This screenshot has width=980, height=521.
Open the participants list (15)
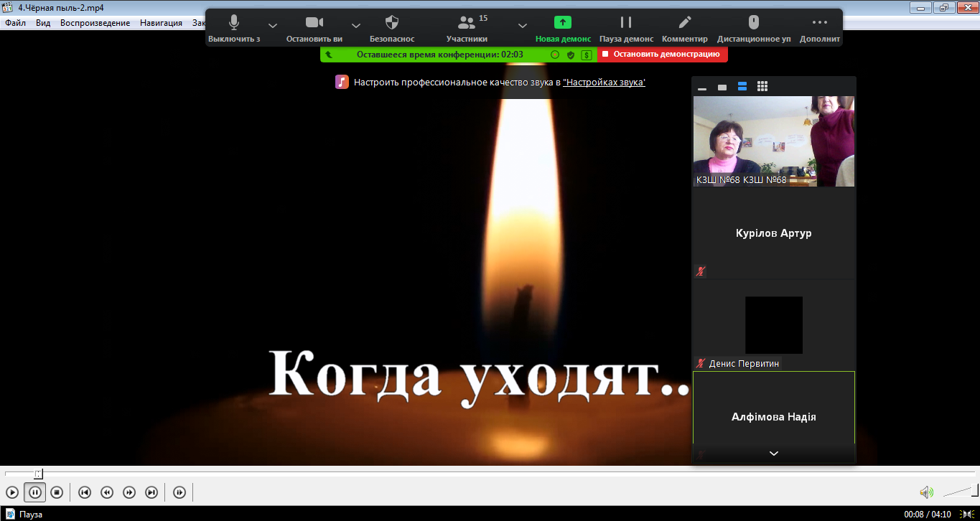pos(467,28)
